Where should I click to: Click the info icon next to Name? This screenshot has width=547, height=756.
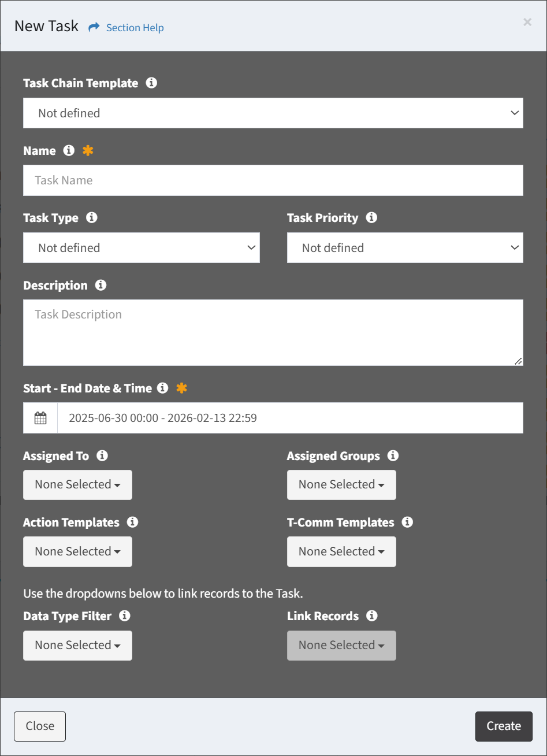pyautogui.click(x=69, y=150)
